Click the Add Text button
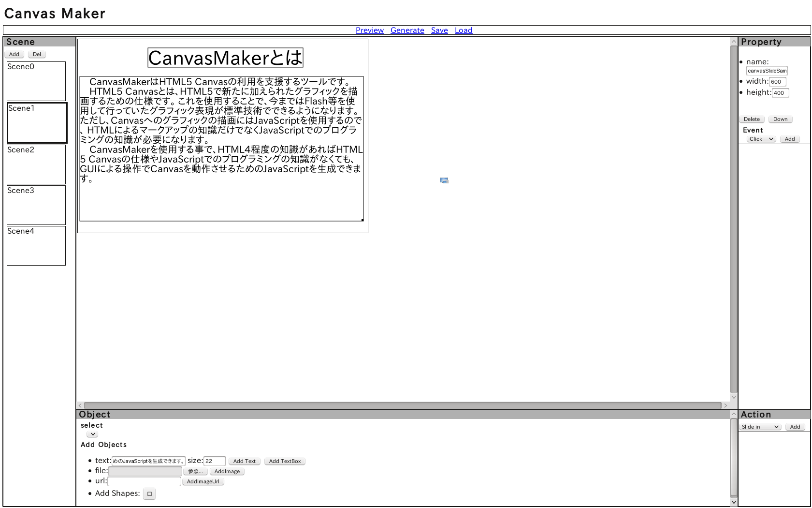Screen dimensions: 812x508 245,461
